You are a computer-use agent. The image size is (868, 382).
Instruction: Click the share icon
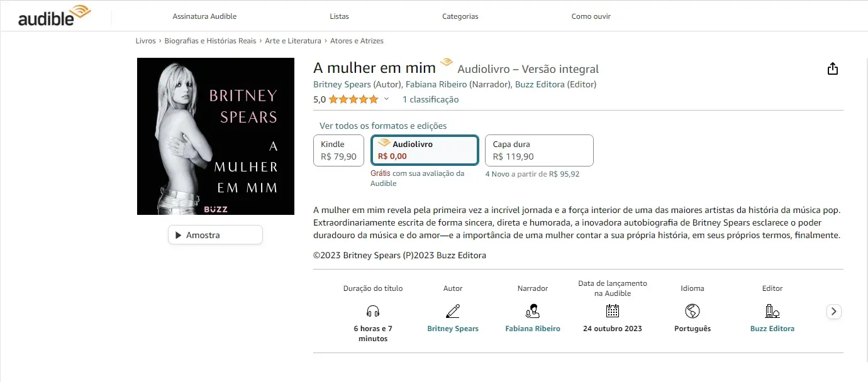point(833,68)
